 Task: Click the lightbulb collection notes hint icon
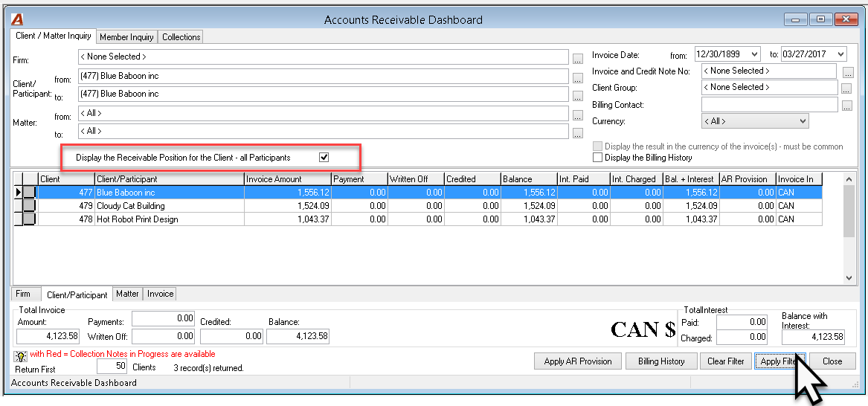click(21, 355)
